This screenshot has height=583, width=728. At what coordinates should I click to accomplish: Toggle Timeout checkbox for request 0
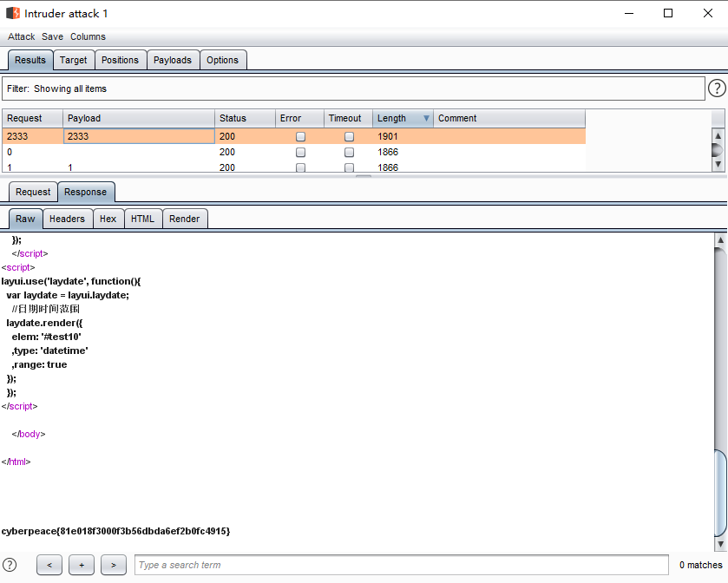click(349, 152)
